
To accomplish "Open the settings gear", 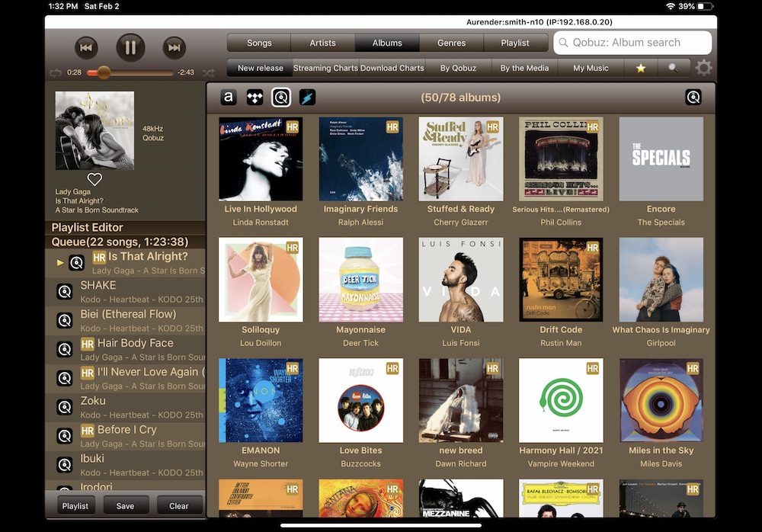I will coord(703,68).
